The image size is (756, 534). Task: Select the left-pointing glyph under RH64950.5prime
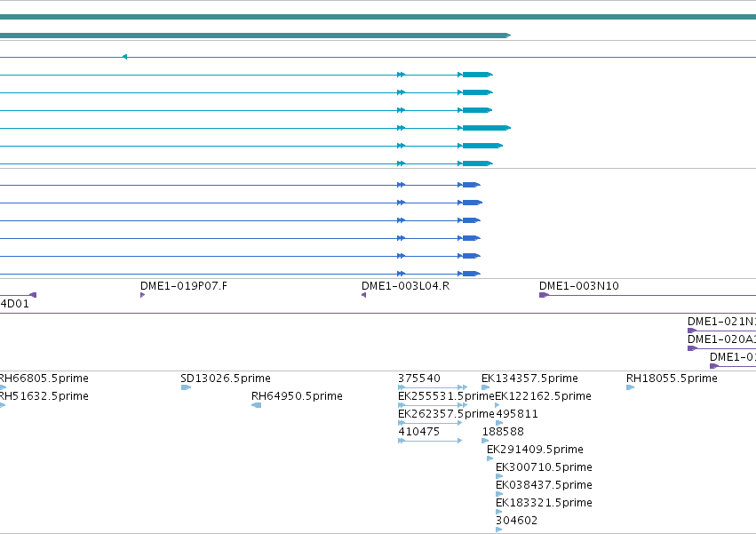pos(257,405)
